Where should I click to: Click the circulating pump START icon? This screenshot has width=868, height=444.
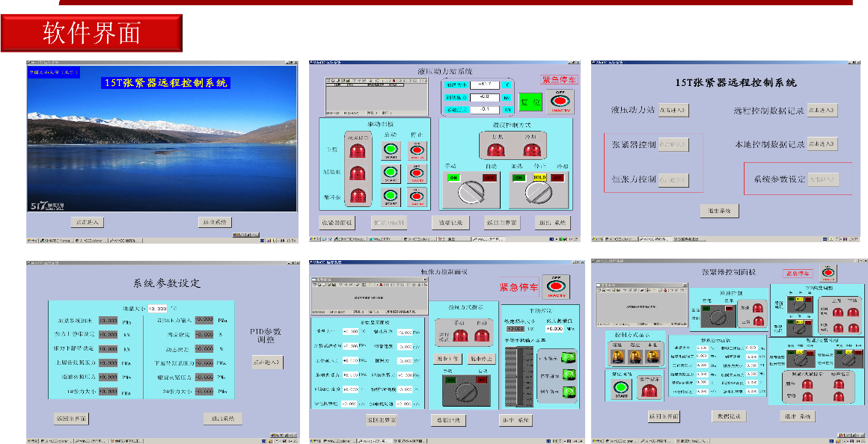(x=390, y=197)
